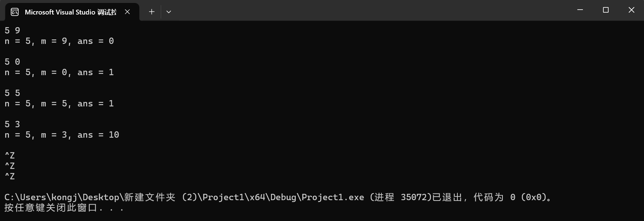Click the input line "5 0"

(x=12, y=62)
